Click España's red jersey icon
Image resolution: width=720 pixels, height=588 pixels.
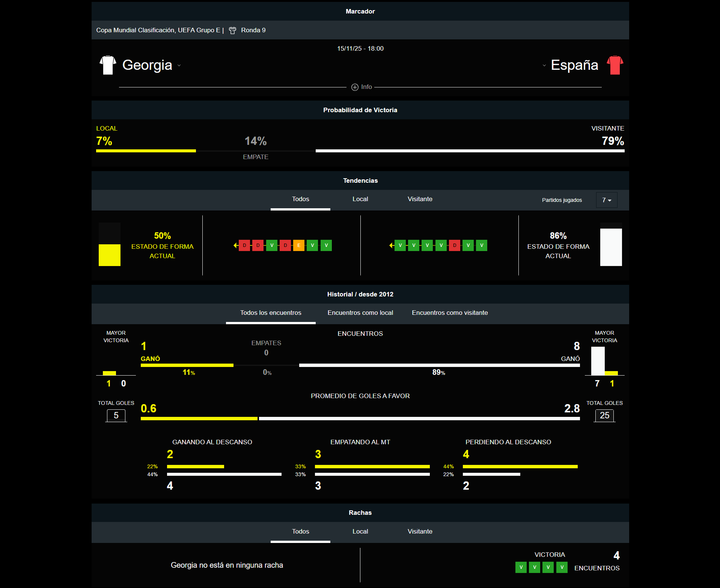tap(615, 65)
